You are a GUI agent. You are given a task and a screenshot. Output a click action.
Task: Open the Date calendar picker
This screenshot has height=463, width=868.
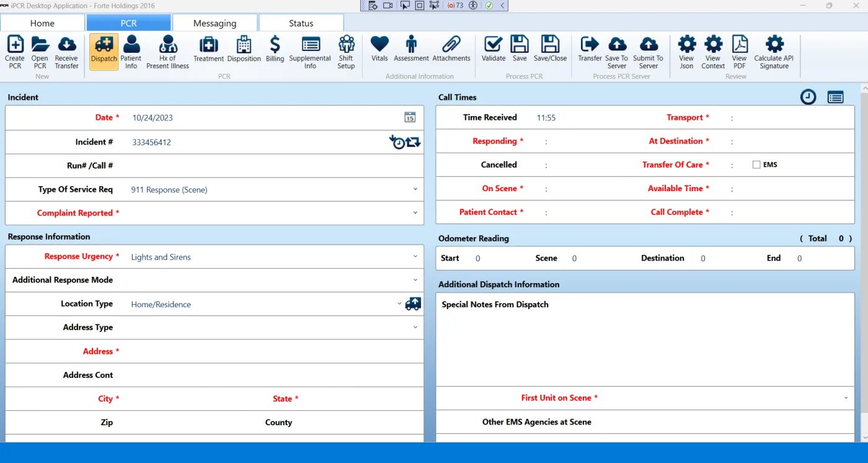coord(410,117)
